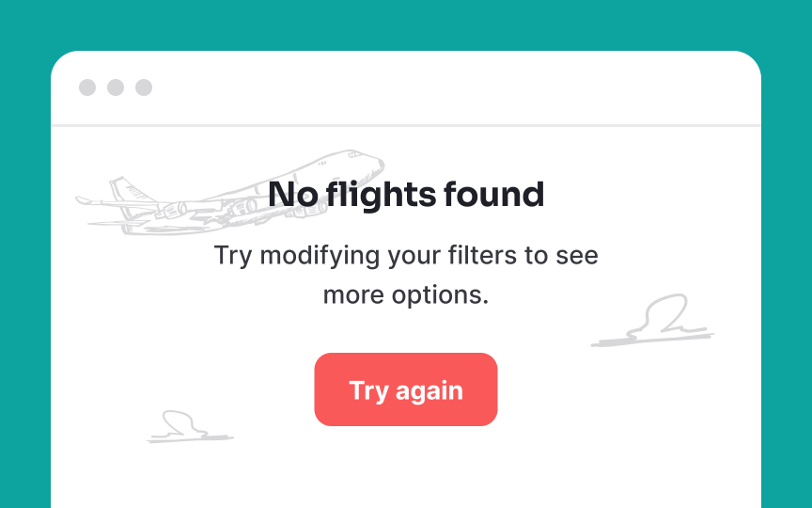
Task: Click the third gray window dot
Action: [144, 87]
